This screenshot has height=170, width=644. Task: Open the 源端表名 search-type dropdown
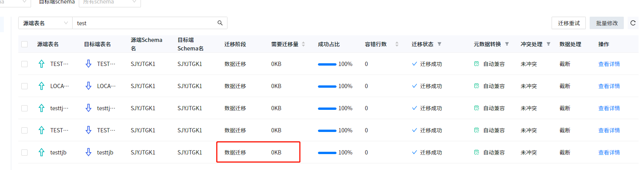[x=45, y=23]
